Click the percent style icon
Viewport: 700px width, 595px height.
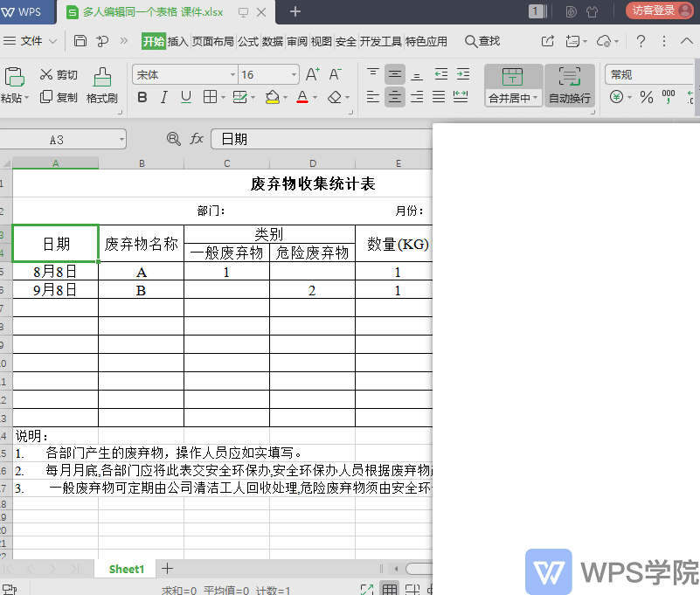647,97
